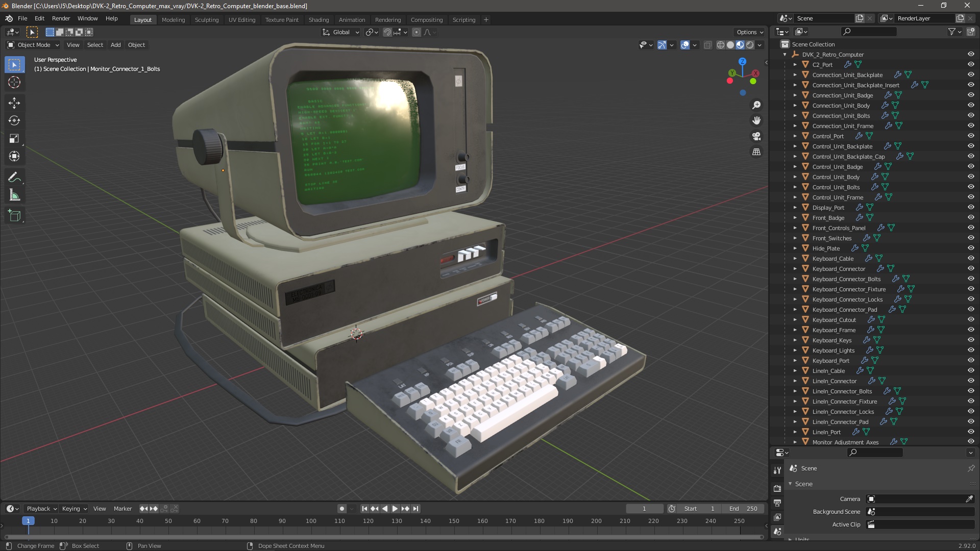Select the Select Box tool
Screen dimensions: 980x551
tap(14, 65)
